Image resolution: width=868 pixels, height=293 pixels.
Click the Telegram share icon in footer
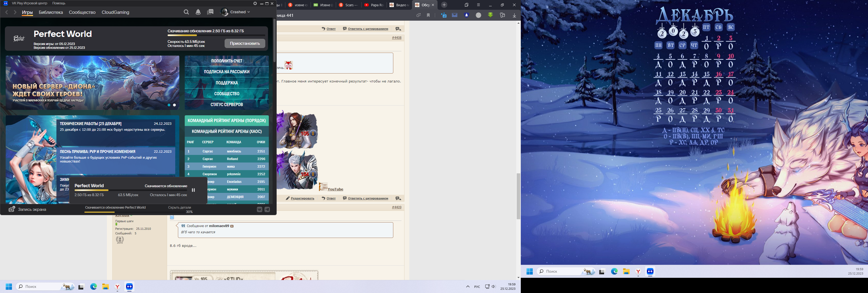point(267,209)
